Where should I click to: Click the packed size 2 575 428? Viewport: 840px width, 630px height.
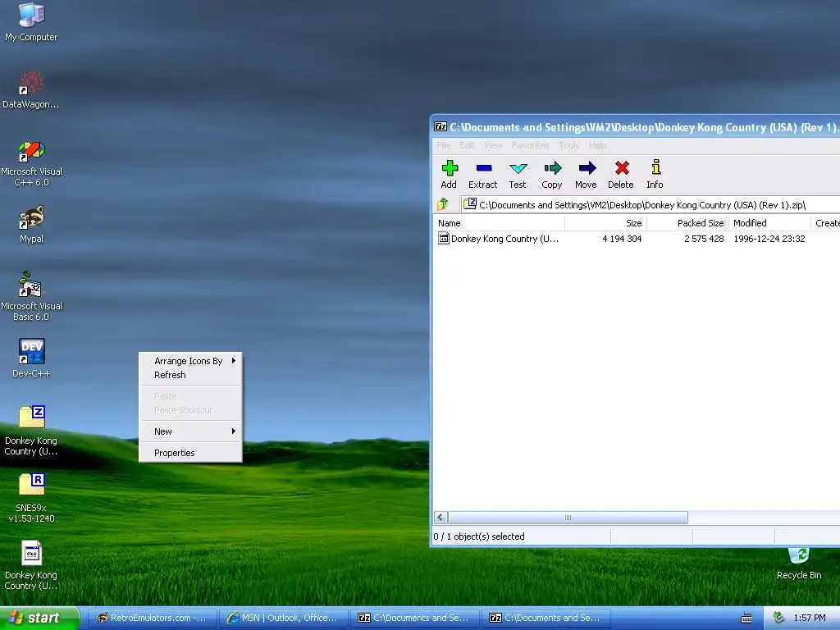(703, 239)
